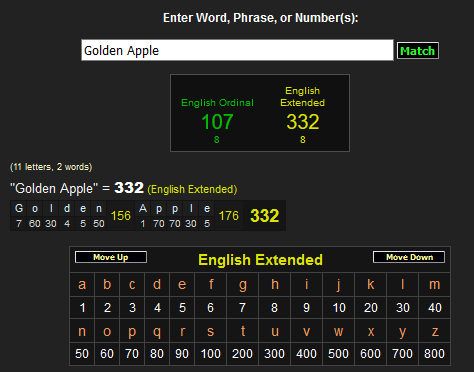Click value 200 under letter t
The image size is (474, 372).
pyautogui.click(x=242, y=353)
